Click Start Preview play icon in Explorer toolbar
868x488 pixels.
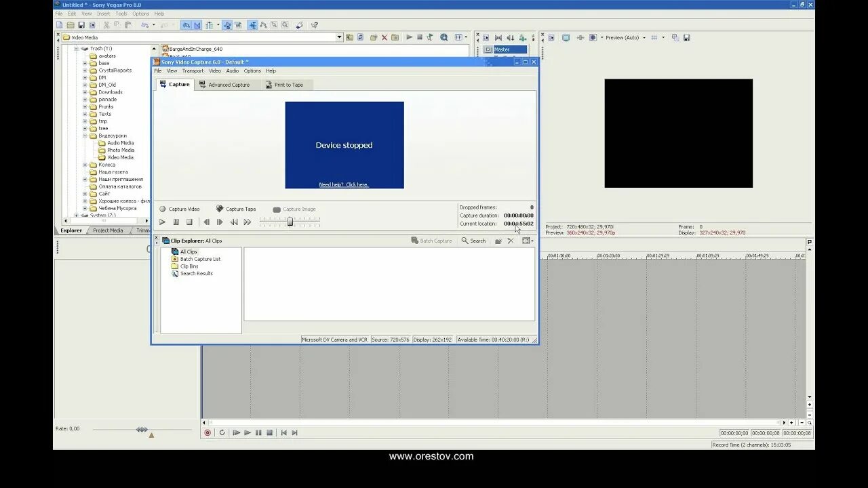(x=409, y=37)
